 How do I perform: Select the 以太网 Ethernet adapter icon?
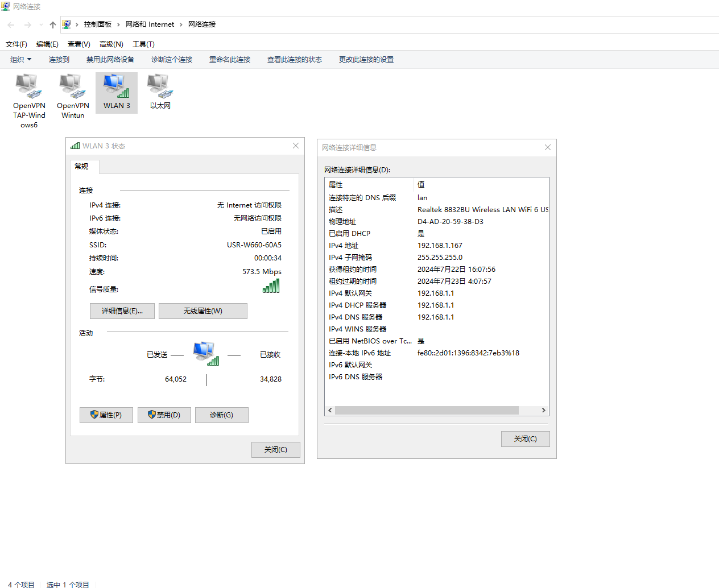160,86
